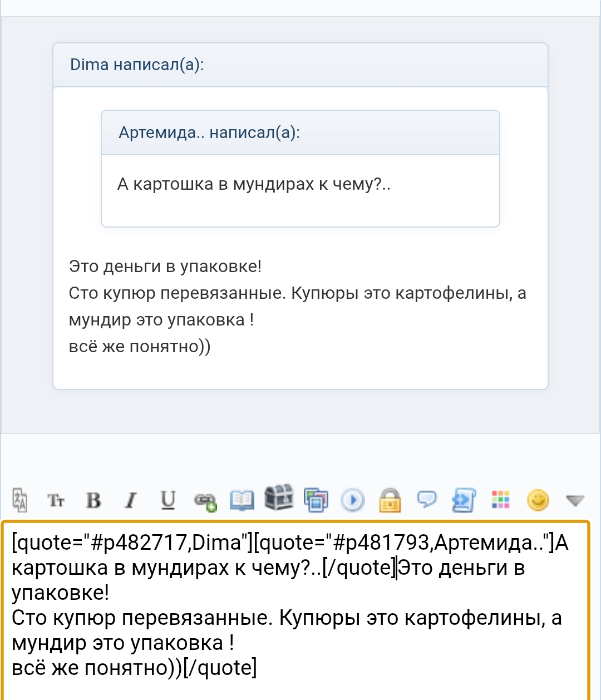This screenshot has height=700, width=601.
Task: Click the translate/transliteration icon
Action: click(20, 500)
